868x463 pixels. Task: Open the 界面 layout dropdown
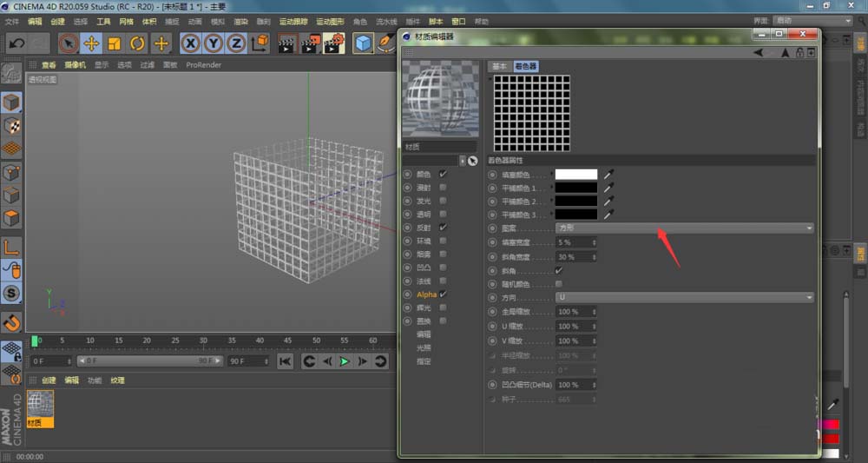[x=812, y=21]
